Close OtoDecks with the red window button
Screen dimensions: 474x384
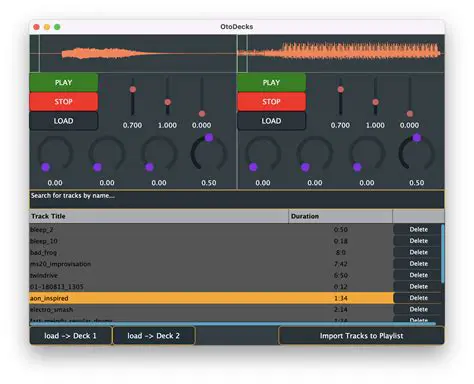pyautogui.click(x=37, y=27)
